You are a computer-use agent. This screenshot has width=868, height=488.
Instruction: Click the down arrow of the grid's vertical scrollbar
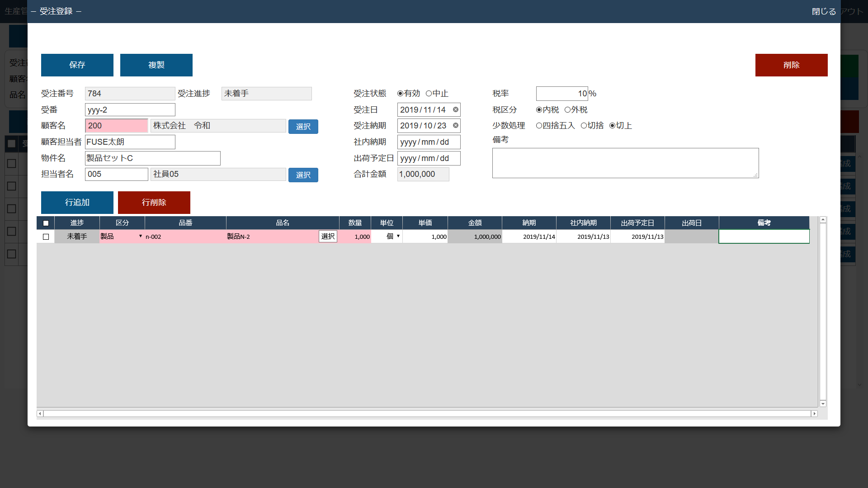click(x=823, y=403)
